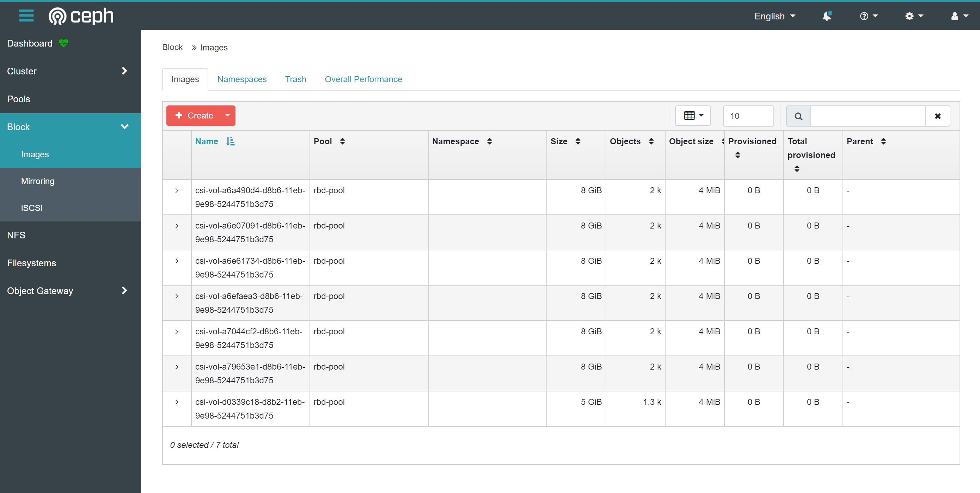Click the rows-per-page number field
This screenshot has width=980, height=493.
(x=748, y=116)
